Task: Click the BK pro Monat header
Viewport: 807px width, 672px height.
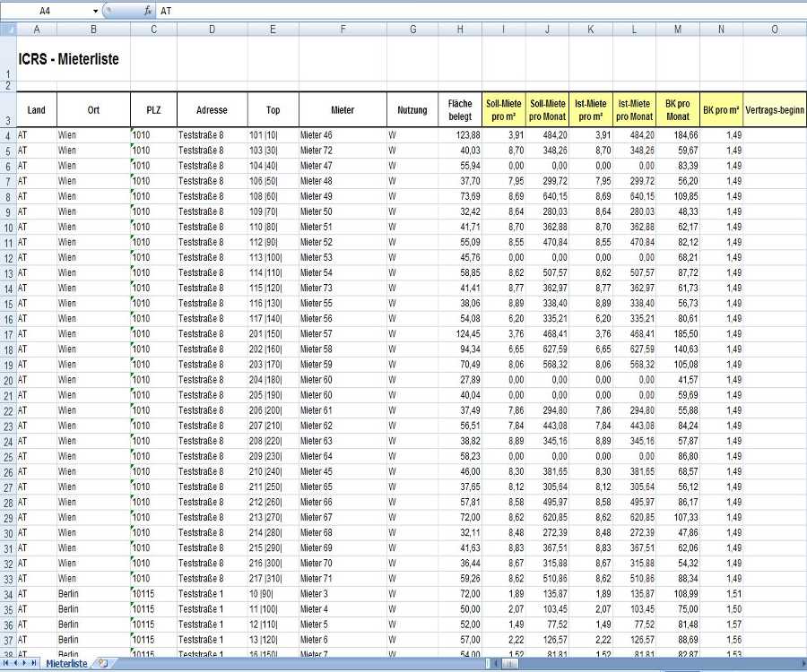Action: coord(678,109)
